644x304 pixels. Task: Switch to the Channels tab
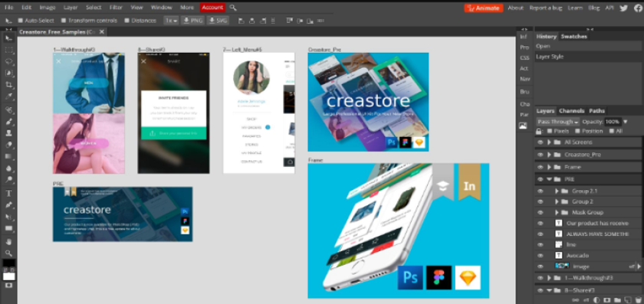571,111
